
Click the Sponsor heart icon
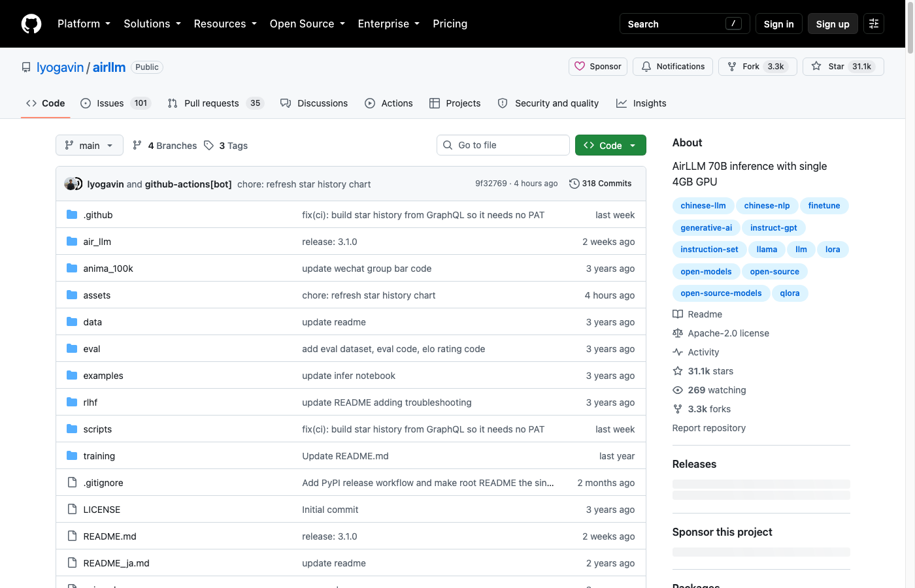pos(580,66)
